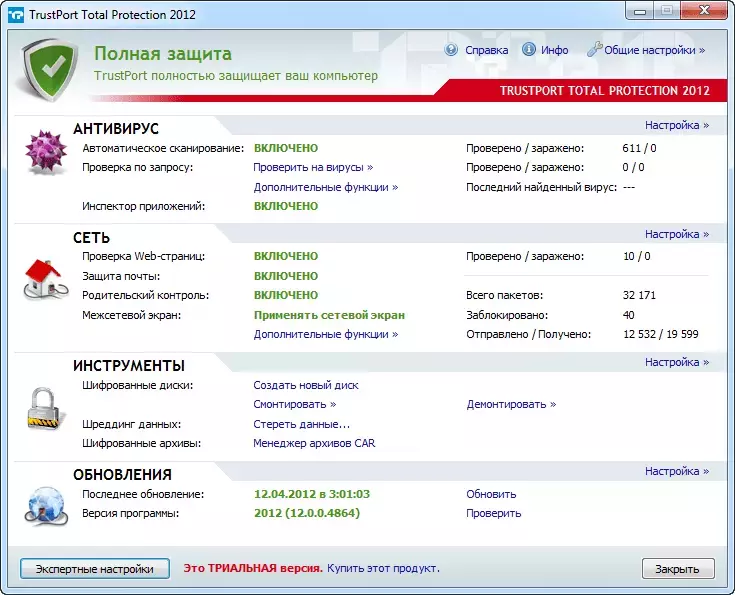
Task: Toggle Защита почты ВКЛЮЧЕНО status
Action: pos(286,276)
